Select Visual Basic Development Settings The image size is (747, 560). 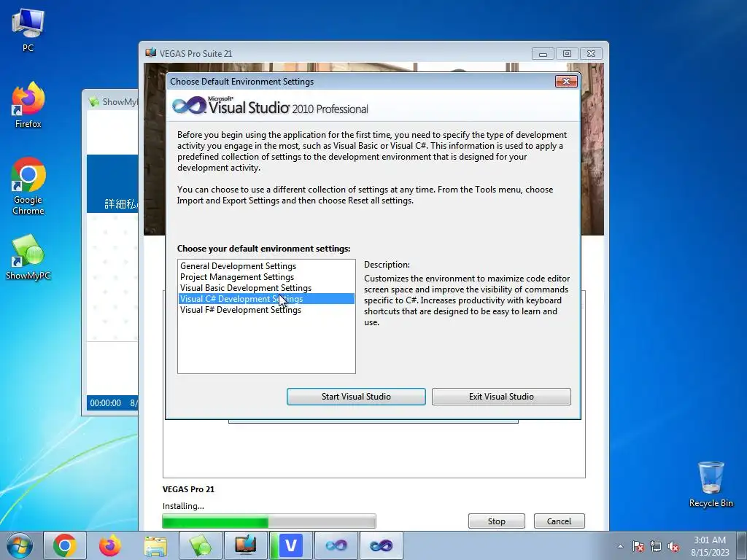(x=266, y=287)
